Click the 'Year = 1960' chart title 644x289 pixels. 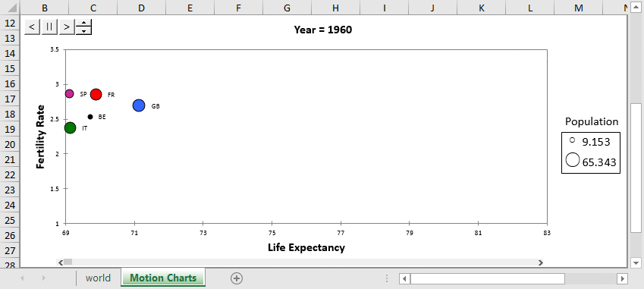[323, 30]
